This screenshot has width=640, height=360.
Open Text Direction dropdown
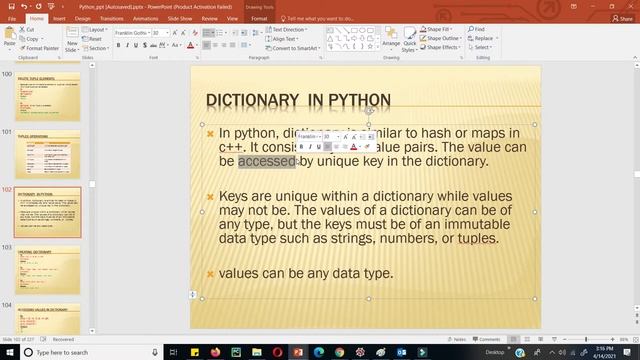coord(286,29)
